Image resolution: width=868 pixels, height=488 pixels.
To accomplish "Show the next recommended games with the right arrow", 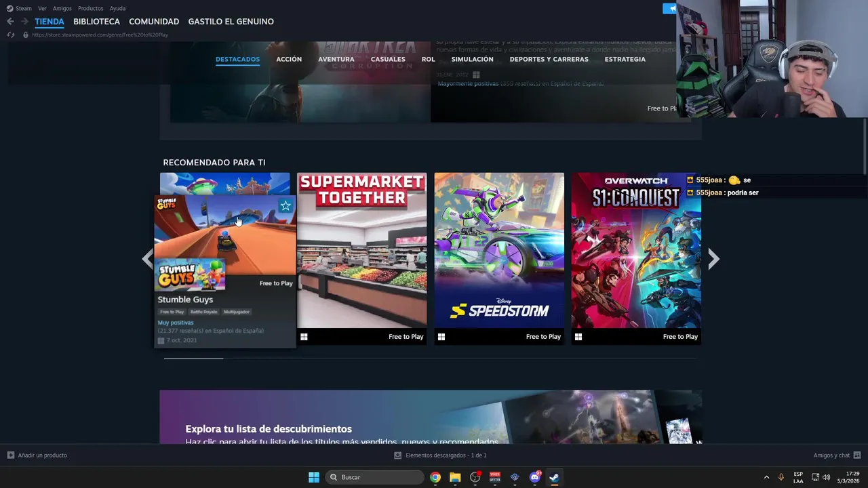I will 713,258.
